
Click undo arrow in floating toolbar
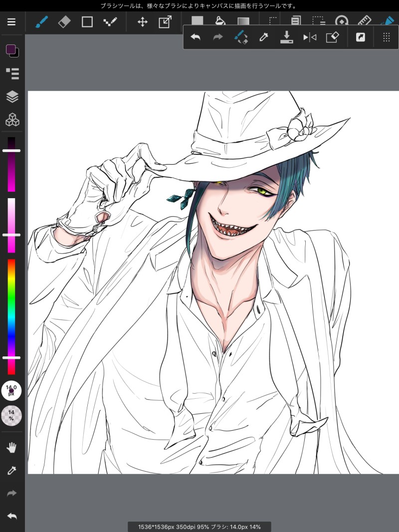196,37
